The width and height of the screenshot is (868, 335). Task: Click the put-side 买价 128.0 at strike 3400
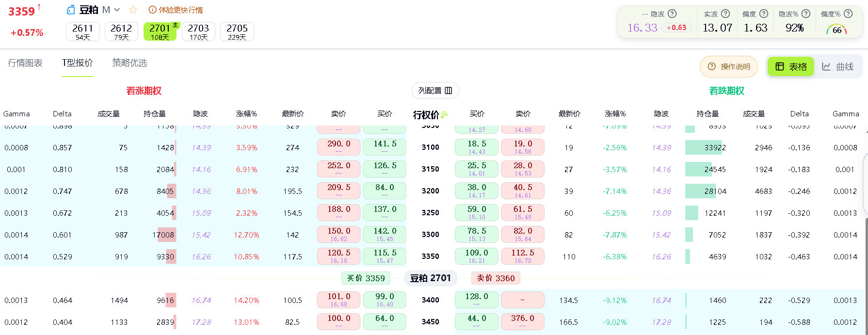point(477,300)
